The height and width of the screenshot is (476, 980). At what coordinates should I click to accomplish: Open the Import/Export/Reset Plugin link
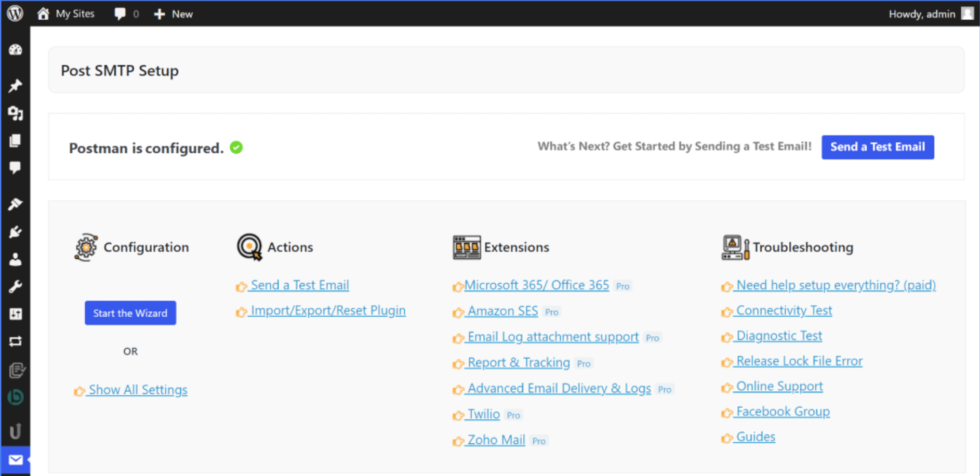[327, 311]
